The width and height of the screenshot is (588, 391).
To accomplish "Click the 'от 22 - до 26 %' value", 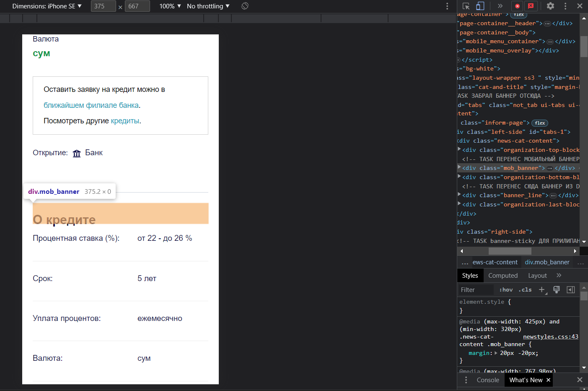I will (165, 238).
